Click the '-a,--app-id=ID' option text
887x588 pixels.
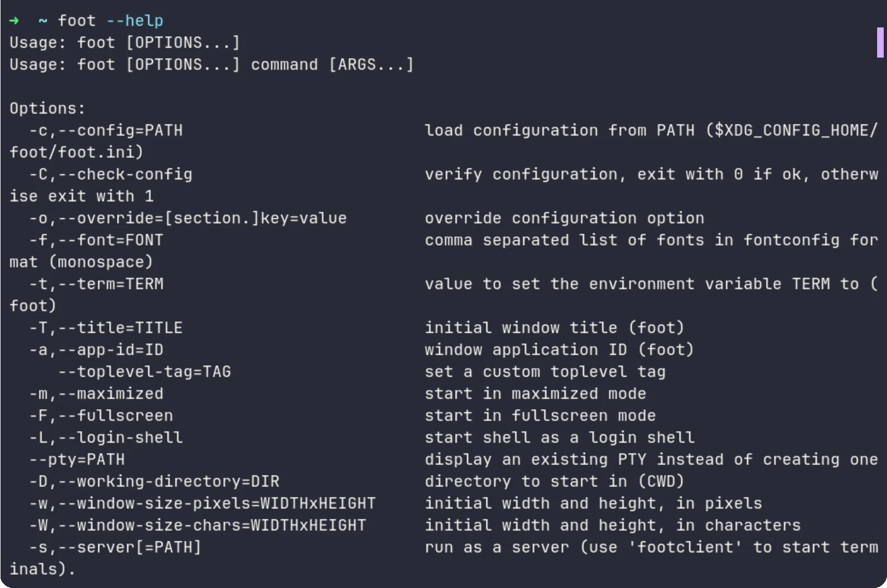coord(96,350)
